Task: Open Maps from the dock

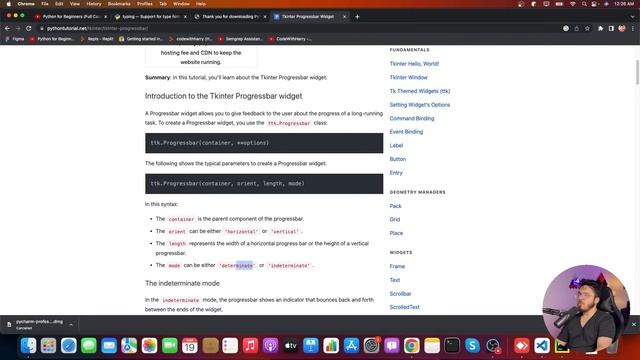Action: tap(129, 346)
